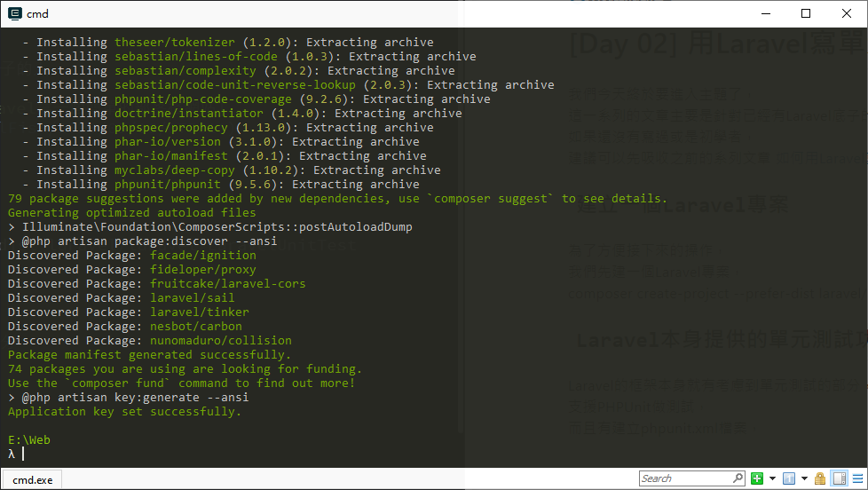This screenshot has width=868, height=490.
Task: Click the 'nunomaduro/collision' package name
Action: 221,340
